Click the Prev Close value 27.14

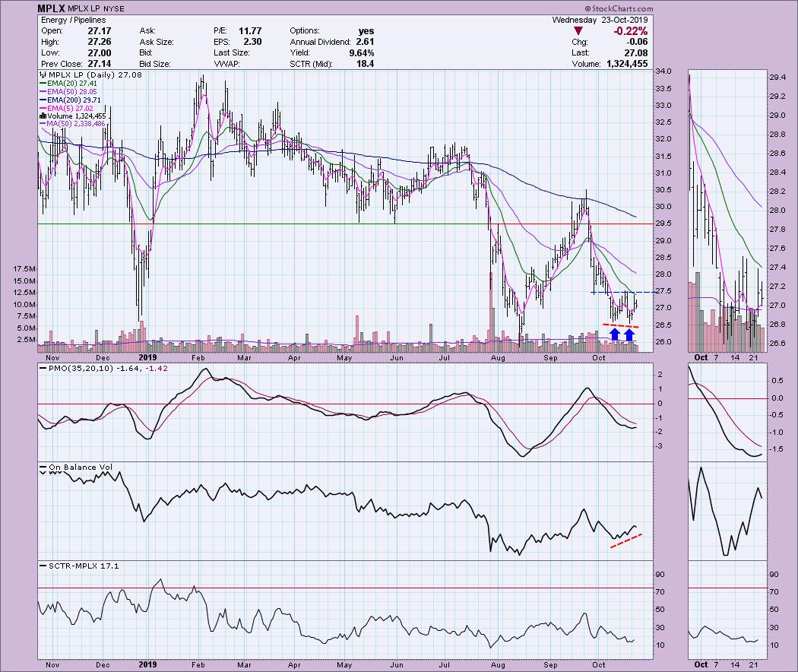click(x=100, y=64)
